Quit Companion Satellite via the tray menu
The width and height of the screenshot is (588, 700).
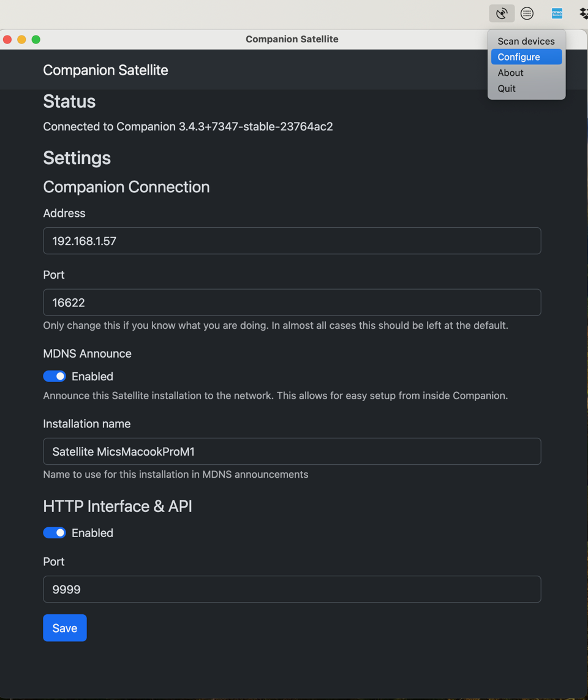507,89
